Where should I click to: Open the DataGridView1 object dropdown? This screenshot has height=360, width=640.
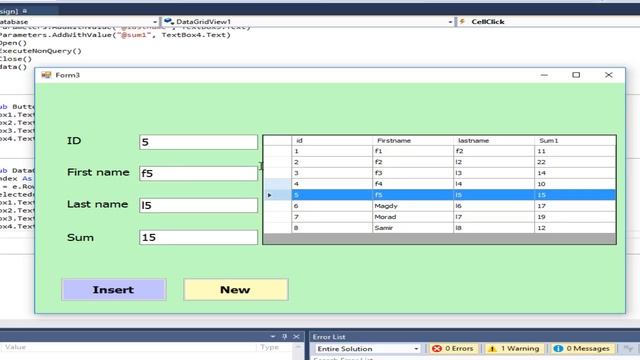pyautogui.click(x=450, y=22)
